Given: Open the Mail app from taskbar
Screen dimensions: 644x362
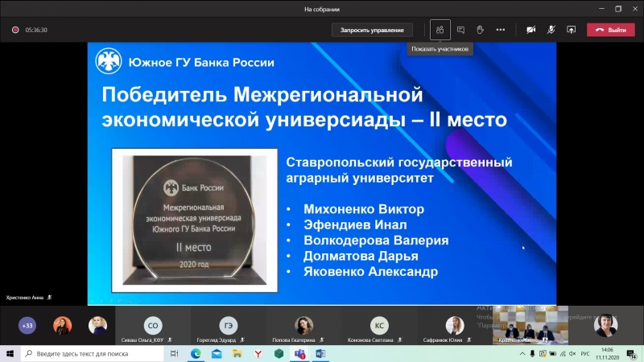Looking at the screenshot, I should (217, 353).
